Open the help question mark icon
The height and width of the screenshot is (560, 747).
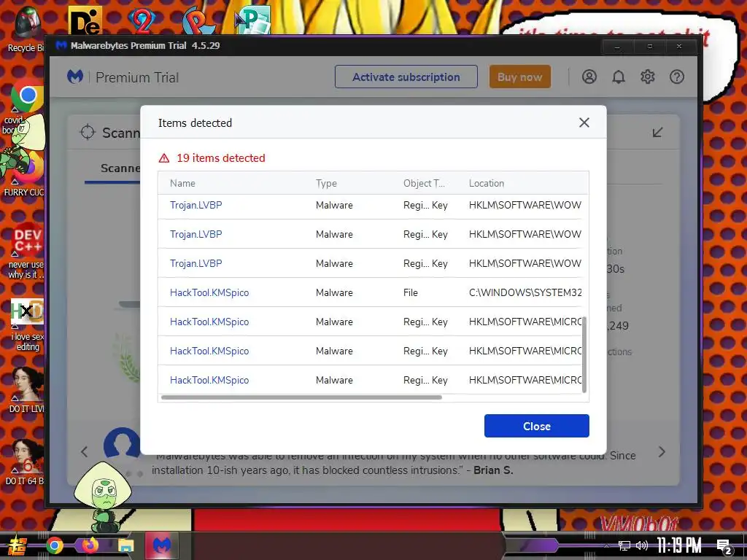pyautogui.click(x=676, y=77)
